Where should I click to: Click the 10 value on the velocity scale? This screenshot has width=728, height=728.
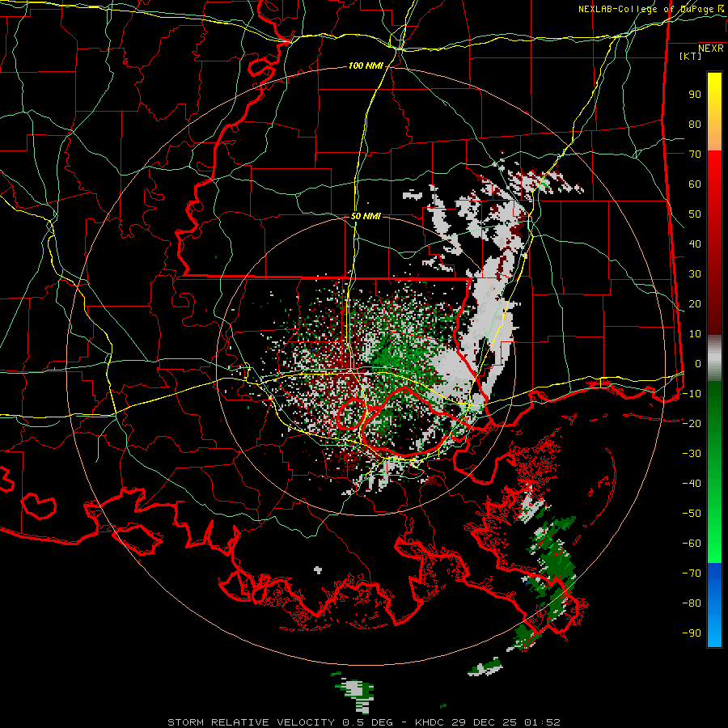[695, 334]
